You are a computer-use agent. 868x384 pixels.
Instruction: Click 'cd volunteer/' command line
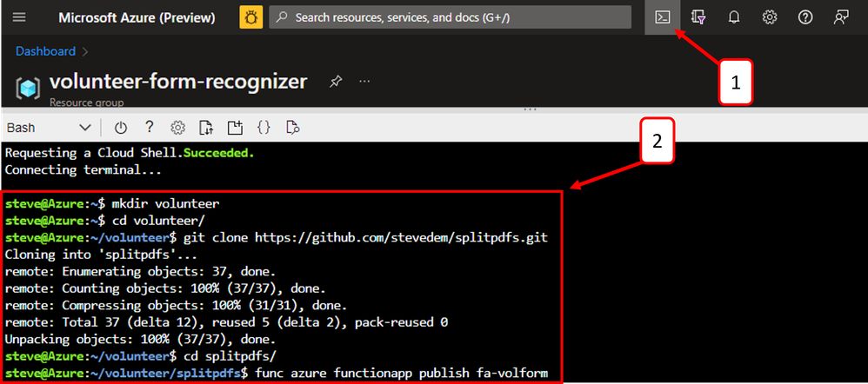coord(105,221)
